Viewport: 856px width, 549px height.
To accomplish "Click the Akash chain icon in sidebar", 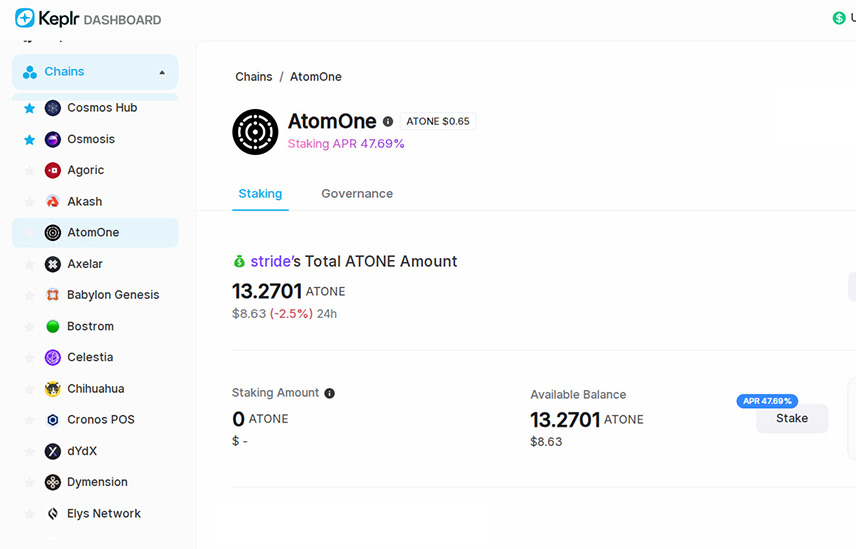I will pyautogui.click(x=53, y=201).
